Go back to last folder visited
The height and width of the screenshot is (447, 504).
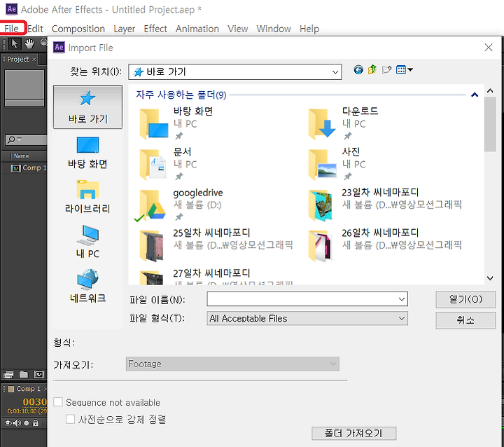pos(358,69)
